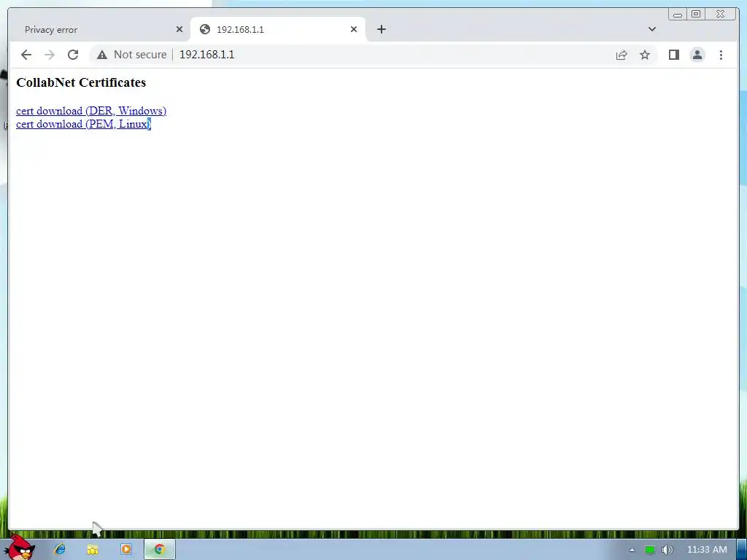
Task: Open a new tab with plus button
Action: click(381, 29)
